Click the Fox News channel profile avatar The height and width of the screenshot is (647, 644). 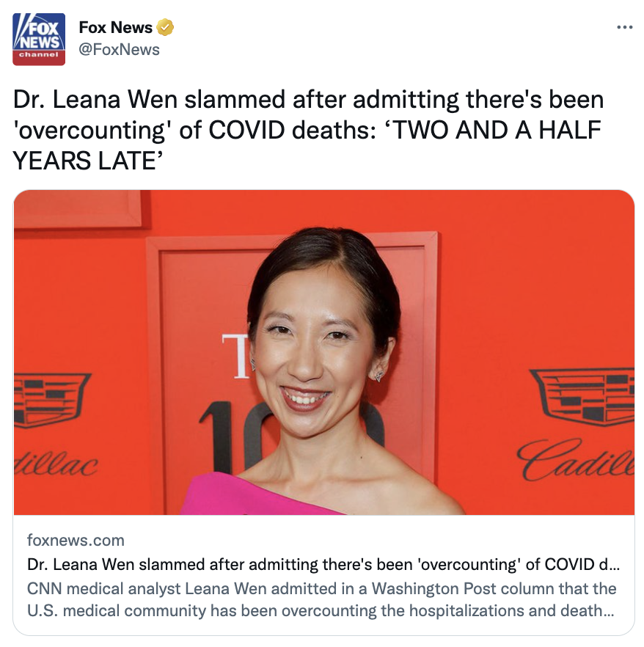click(x=39, y=39)
